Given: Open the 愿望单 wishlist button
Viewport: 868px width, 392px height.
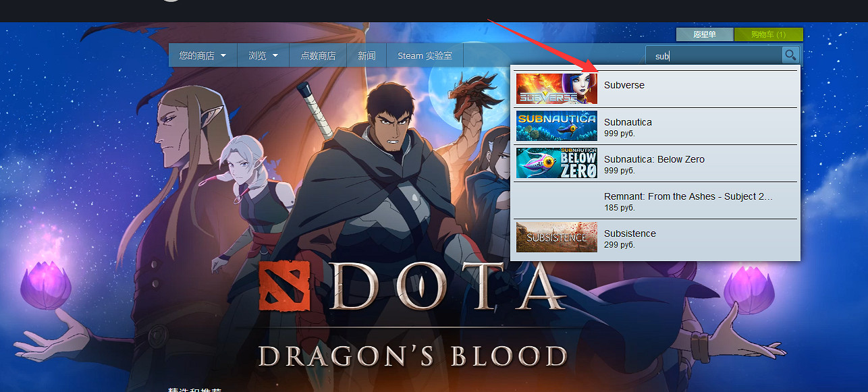Looking at the screenshot, I should [x=704, y=34].
